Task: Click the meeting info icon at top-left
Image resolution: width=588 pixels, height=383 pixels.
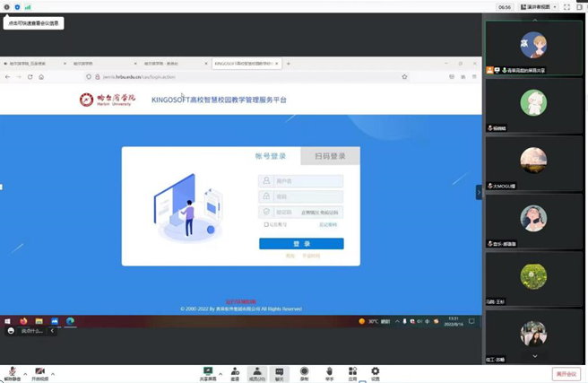Action: click(x=7, y=6)
